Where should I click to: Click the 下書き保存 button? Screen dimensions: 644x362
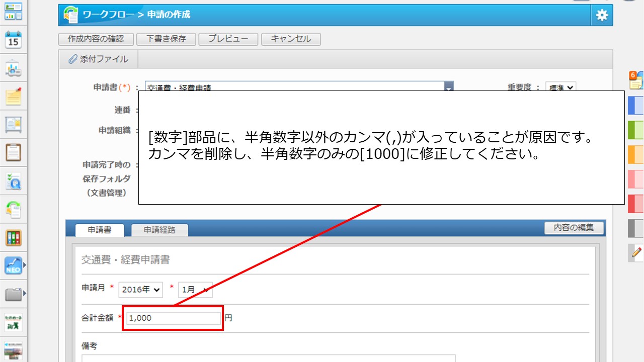[166, 39]
